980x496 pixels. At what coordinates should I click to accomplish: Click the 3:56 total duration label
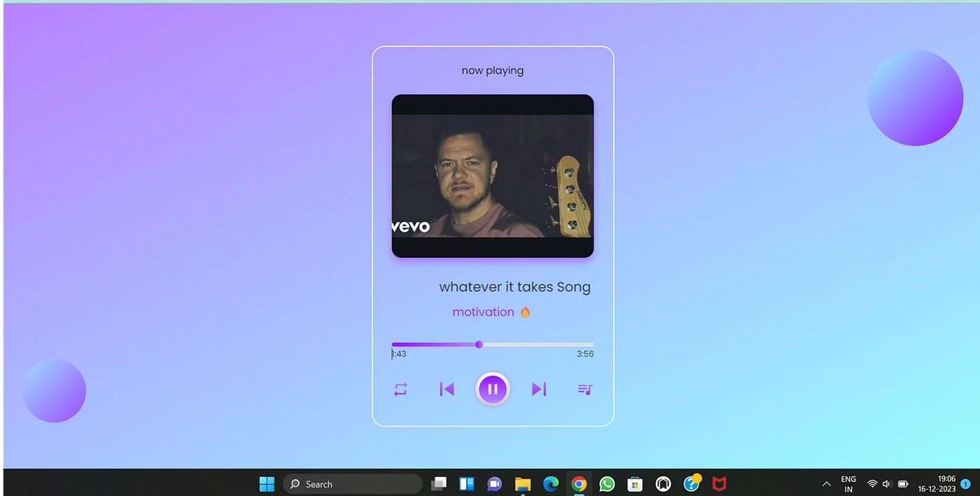[585, 354]
